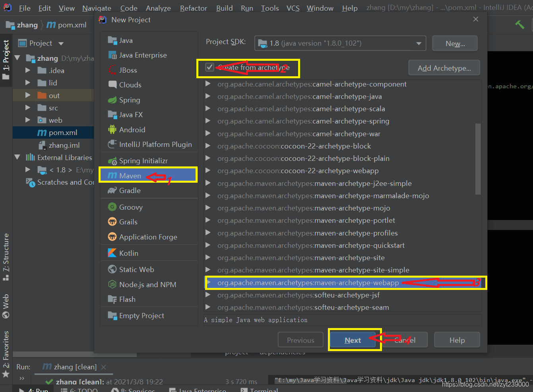Choose the Static Web globe icon
The height and width of the screenshot is (392, 533).
(x=112, y=270)
